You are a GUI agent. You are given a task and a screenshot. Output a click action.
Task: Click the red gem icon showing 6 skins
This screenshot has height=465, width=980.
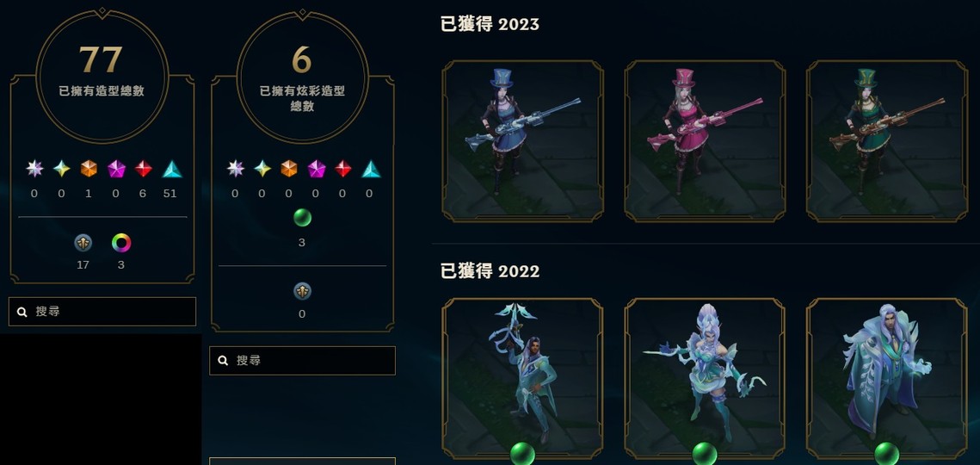coord(143,169)
